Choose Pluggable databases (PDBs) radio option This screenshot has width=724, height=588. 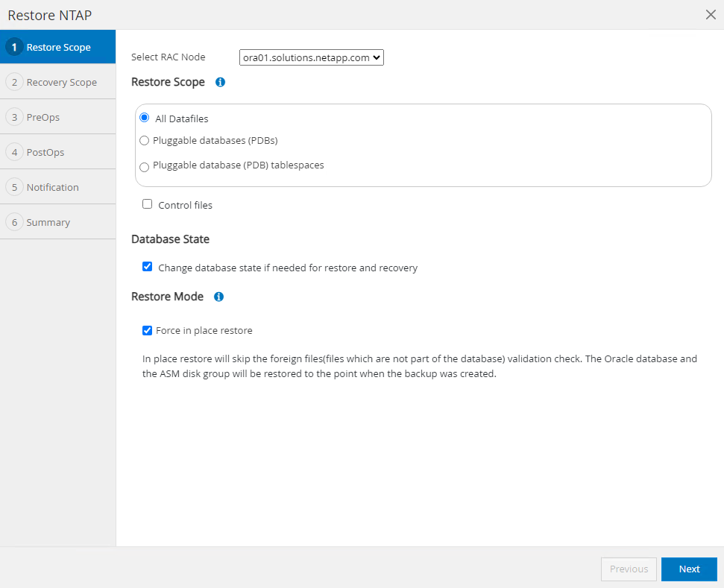[145, 140]
